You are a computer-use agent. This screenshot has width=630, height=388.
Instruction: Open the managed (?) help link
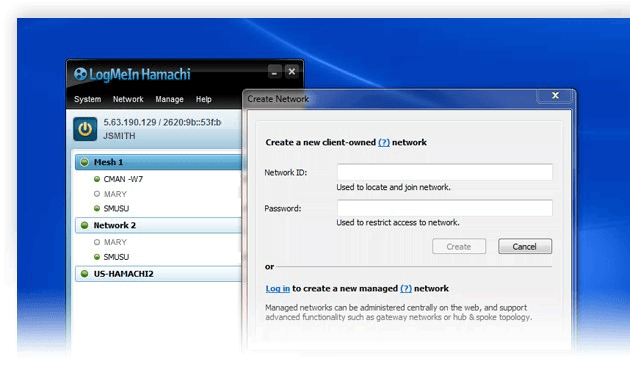406,288
